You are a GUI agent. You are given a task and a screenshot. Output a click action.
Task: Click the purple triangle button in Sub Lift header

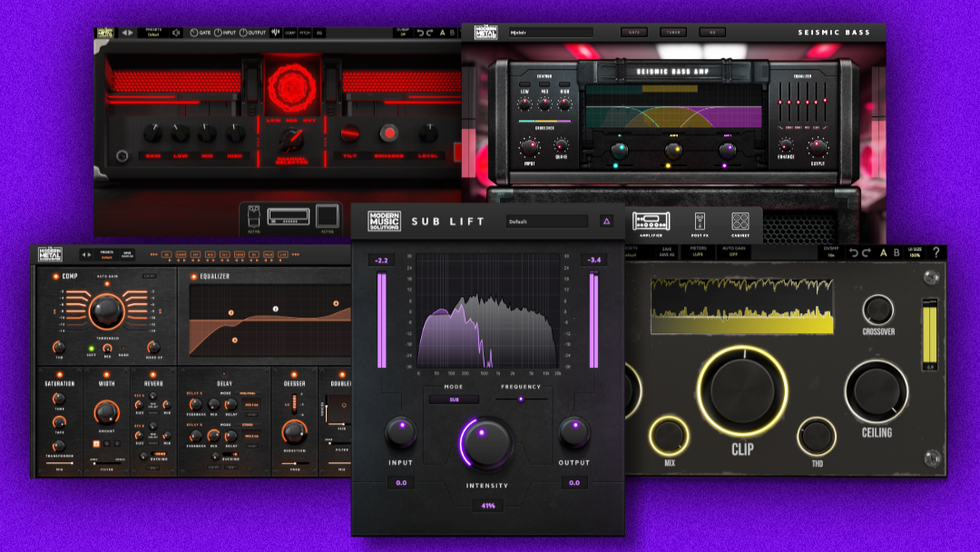point(606,222)
